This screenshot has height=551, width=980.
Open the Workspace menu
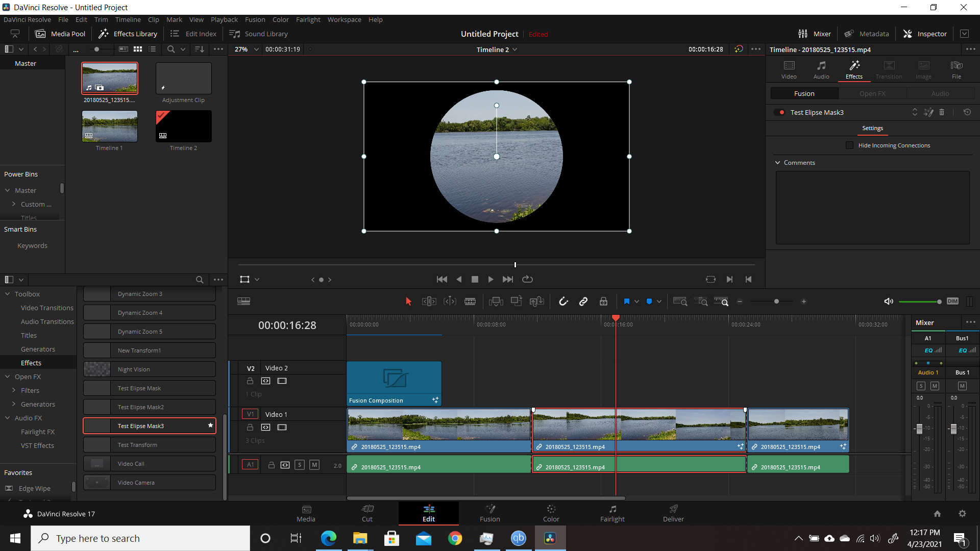pyautogui.click(x=344, y=19)
